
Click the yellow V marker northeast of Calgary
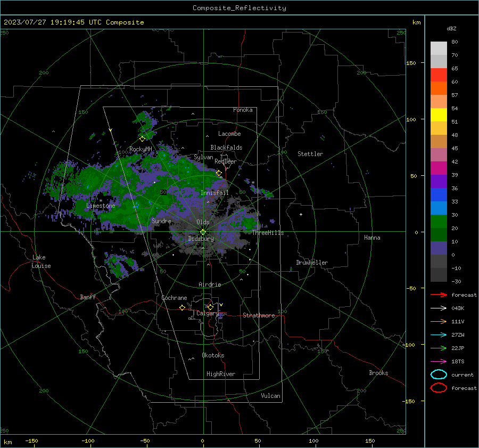point(221,305)
